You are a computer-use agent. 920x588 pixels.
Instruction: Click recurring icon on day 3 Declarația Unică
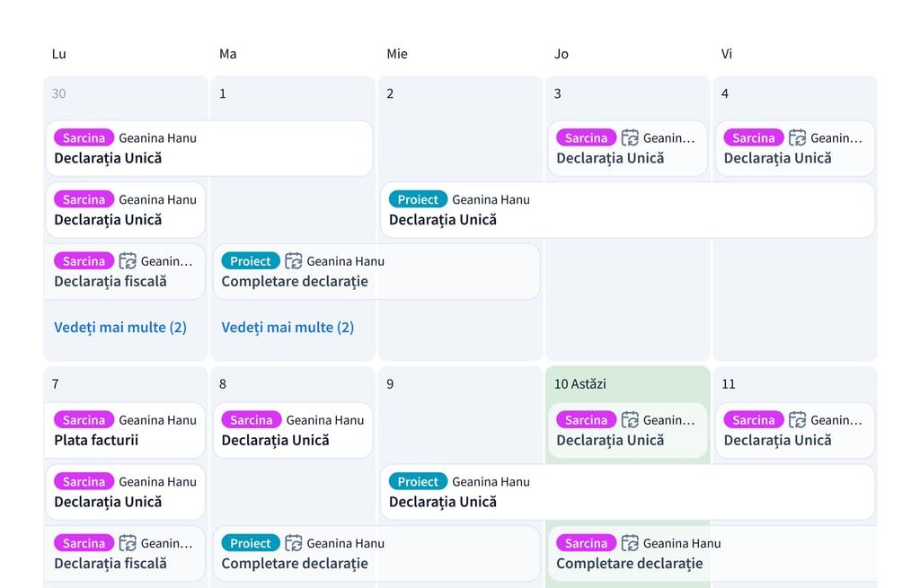(630, 138)
